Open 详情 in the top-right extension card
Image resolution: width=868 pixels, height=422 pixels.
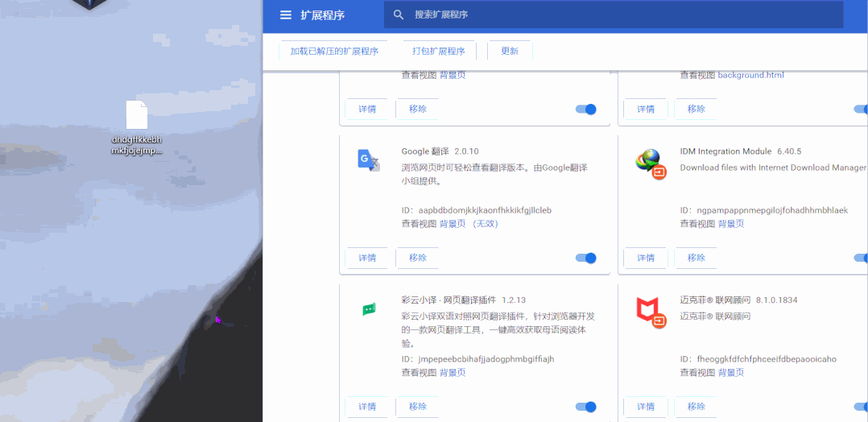click(646, 109)
